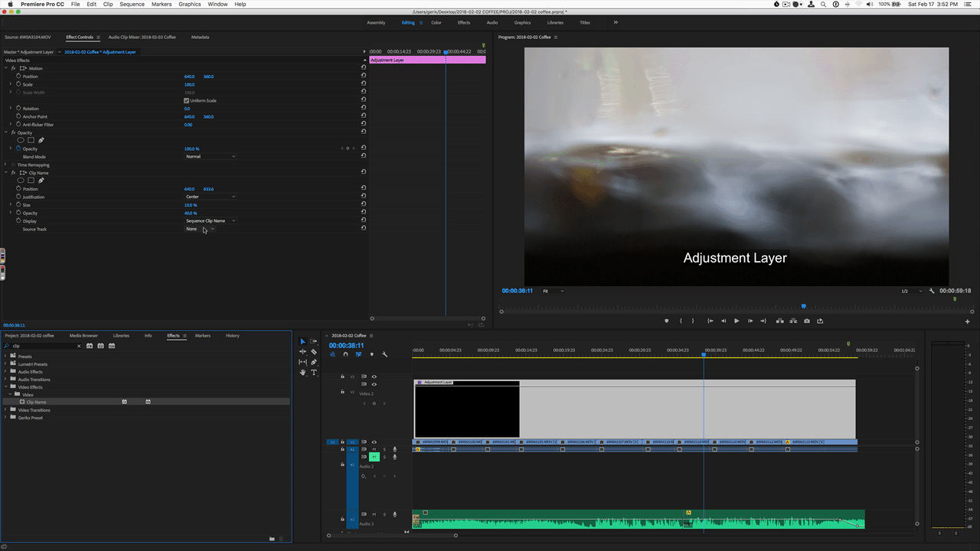Select the Track Select Forward tool
The width and height of the screenshot is (980, 551).
(314, 342)
